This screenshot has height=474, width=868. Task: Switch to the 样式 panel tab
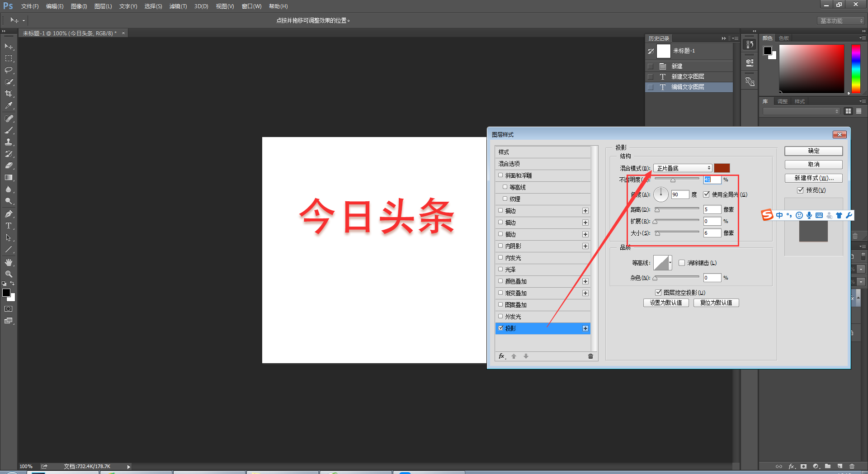click(x=800, y=101)
